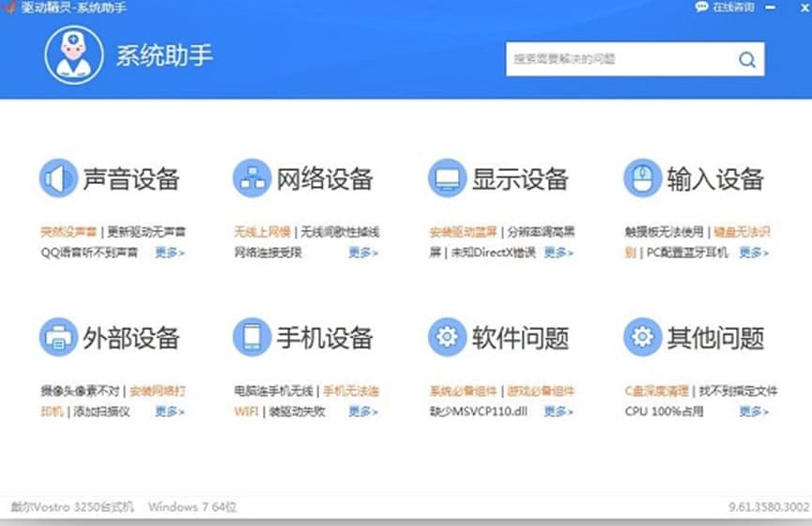Click the 找不到指定文件 link
812x526 pixels.
tap(739, 391)
